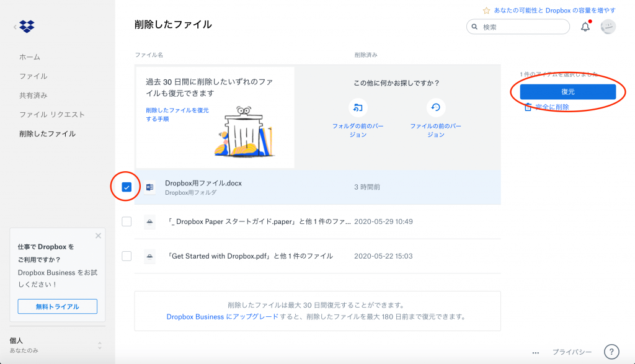Click the フォルダの前のバージョン link
This screenshot has width=635, height=364.
358,130
